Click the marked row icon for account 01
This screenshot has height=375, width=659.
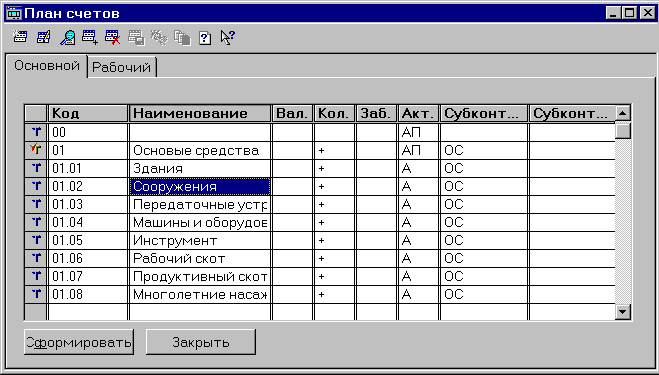(36, 150)
